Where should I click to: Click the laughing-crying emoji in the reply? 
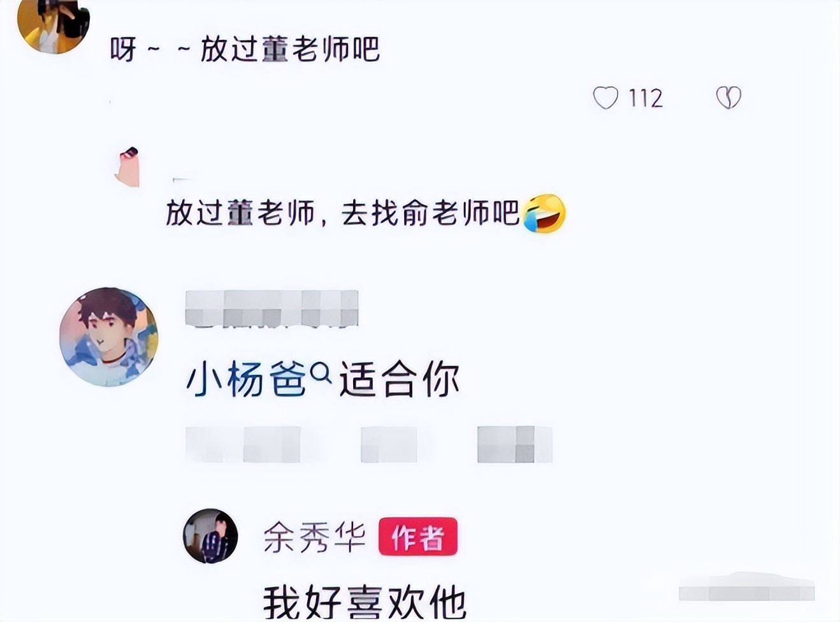click(x=544, y=213)
